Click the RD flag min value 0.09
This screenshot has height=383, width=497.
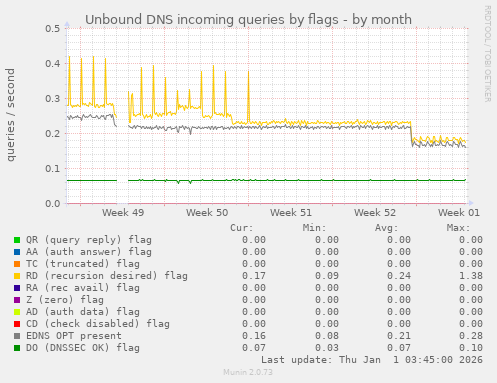327,276
